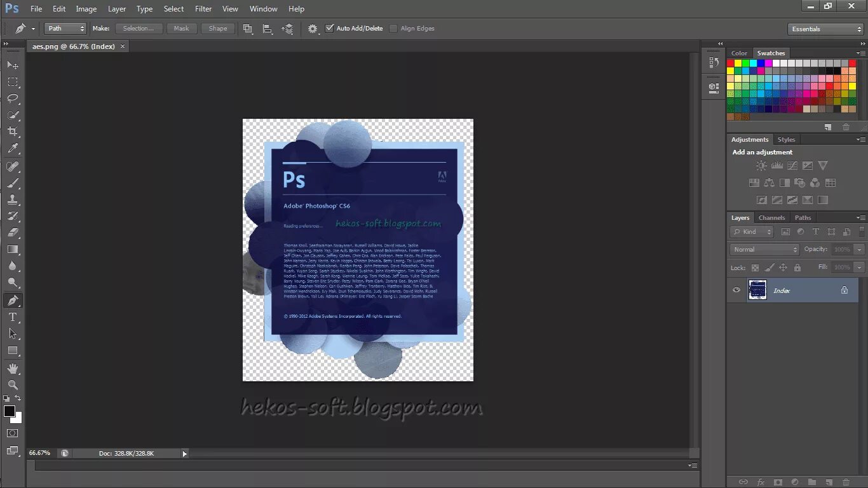
Task: Select the Move tool
Action: 13,65
